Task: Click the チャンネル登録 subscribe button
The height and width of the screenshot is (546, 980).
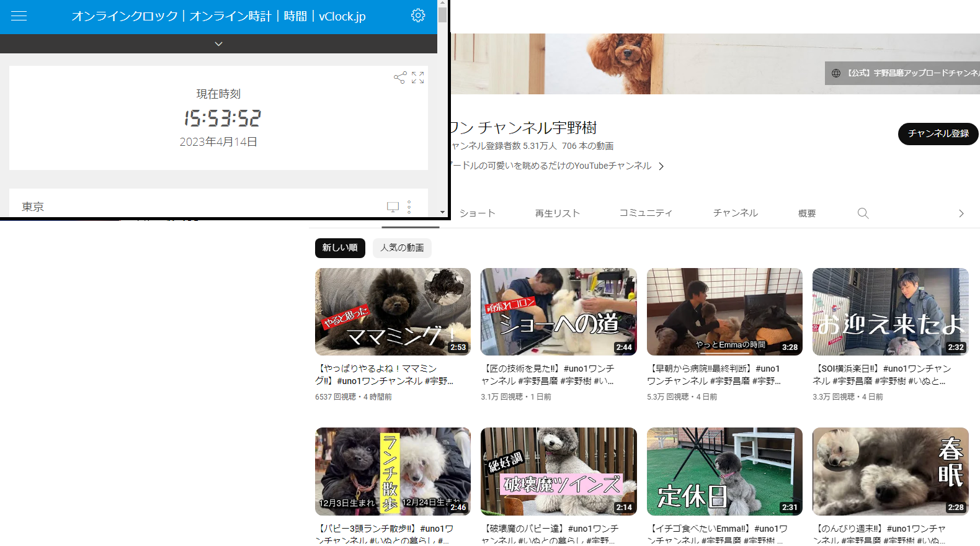Action: coord(938,133)
